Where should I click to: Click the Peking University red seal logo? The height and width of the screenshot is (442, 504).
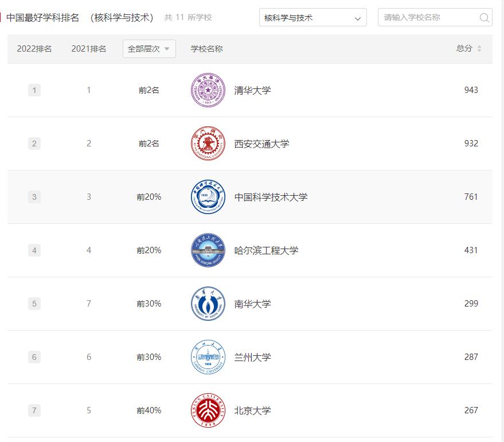[208, 410]
